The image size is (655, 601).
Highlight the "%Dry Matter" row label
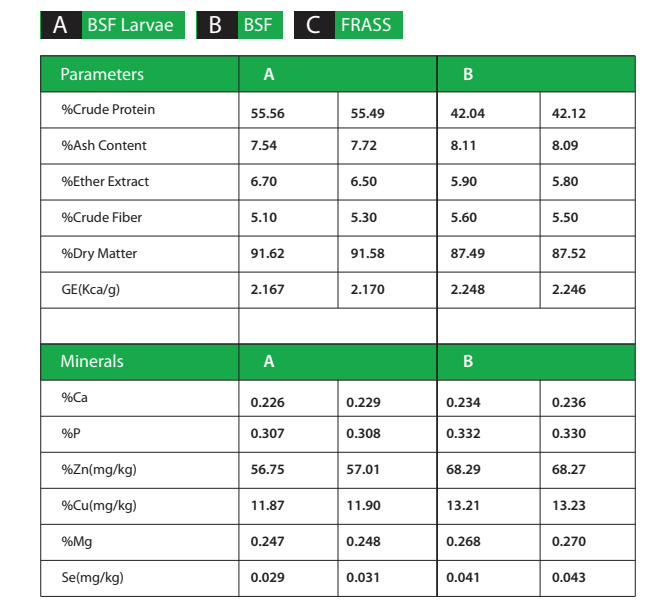[99, 253]
